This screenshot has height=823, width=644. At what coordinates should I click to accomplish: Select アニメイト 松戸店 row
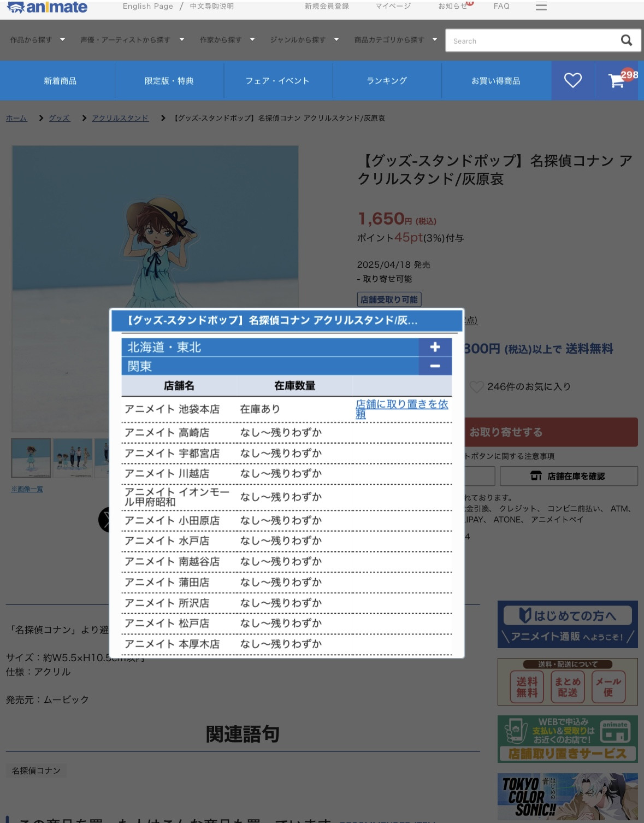point(287,624)
